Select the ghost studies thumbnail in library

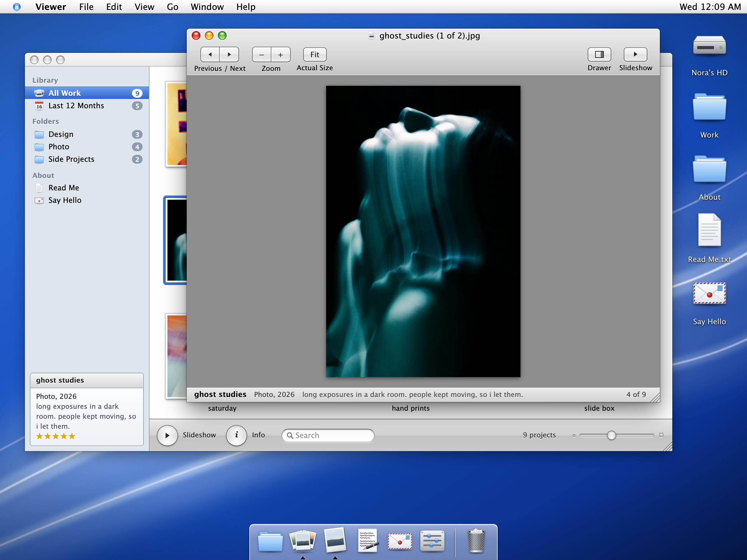(x=176, y=240)
